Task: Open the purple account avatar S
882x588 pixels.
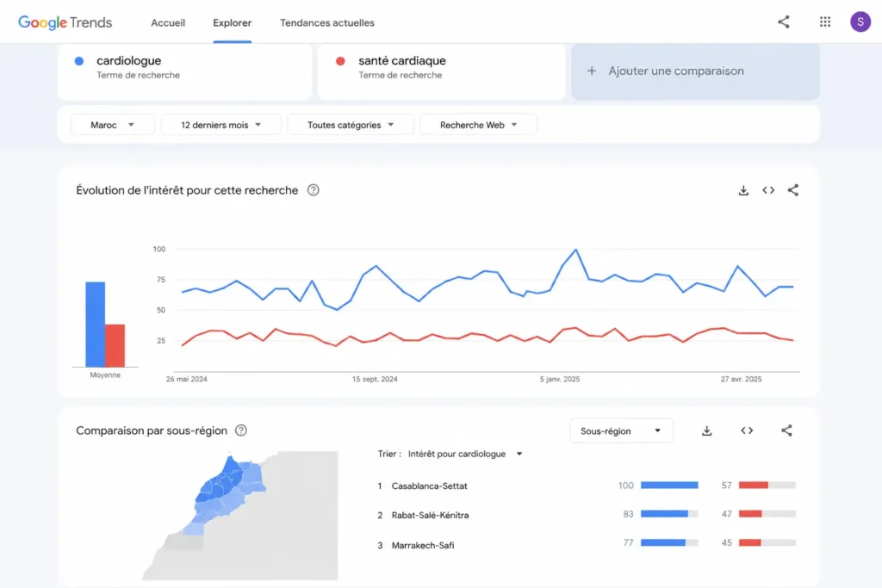Action: [860, 22]
